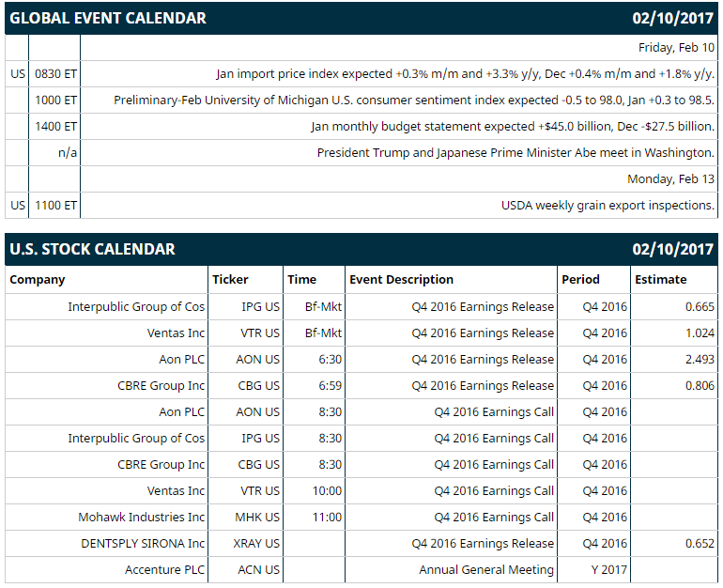Click the Jan import price index event

coord(465,74)
